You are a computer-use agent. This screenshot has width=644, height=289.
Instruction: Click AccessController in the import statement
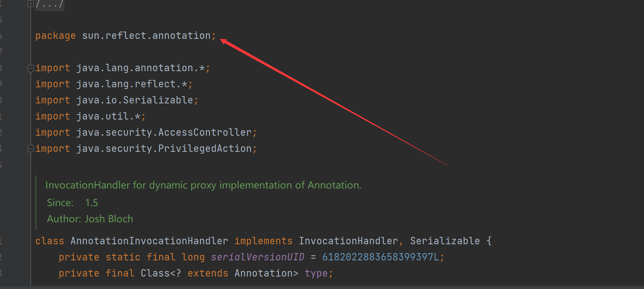pyautogui.click(x=205, y=132)
